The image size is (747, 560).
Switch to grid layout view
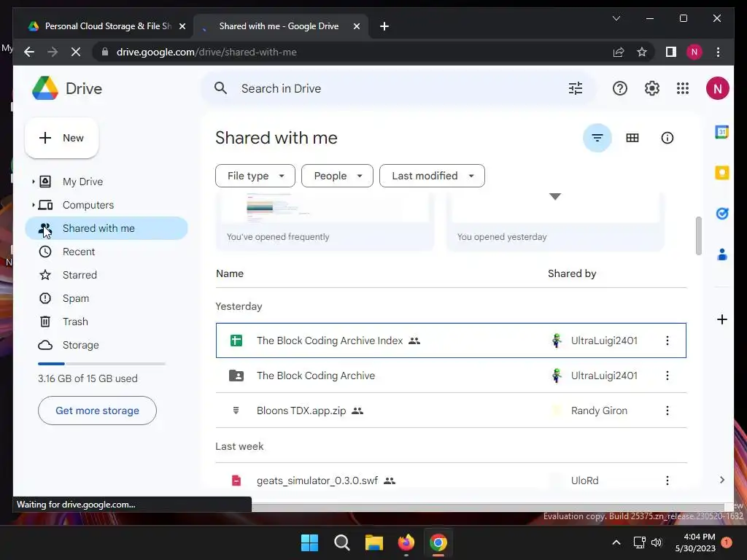pos(632,138)
